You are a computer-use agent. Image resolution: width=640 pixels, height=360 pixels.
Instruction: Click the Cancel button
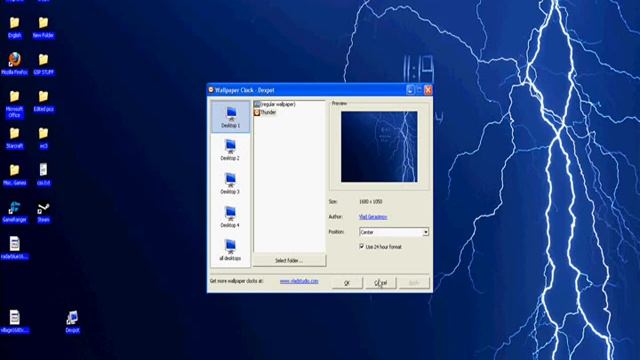click(x=380, y=282)
